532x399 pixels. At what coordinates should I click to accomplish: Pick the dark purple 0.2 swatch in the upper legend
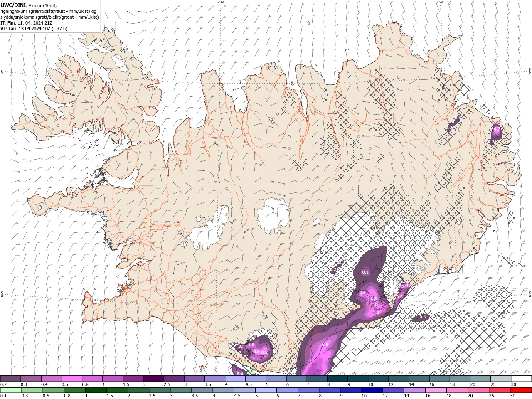point(11,379)
